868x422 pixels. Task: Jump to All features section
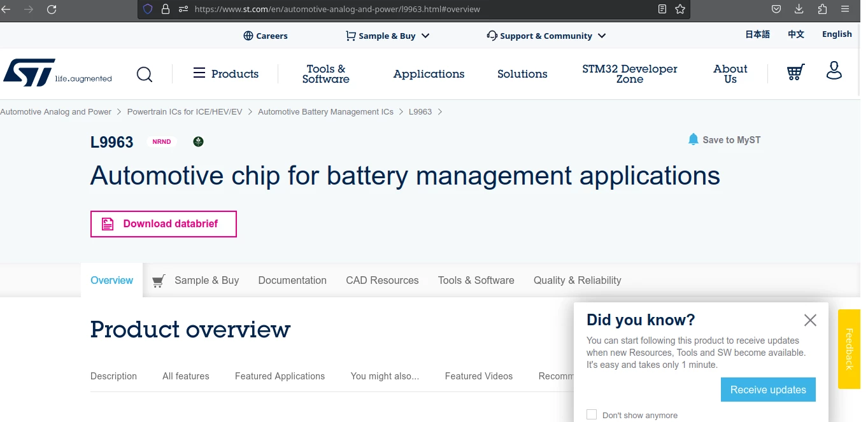pos(186,376)
